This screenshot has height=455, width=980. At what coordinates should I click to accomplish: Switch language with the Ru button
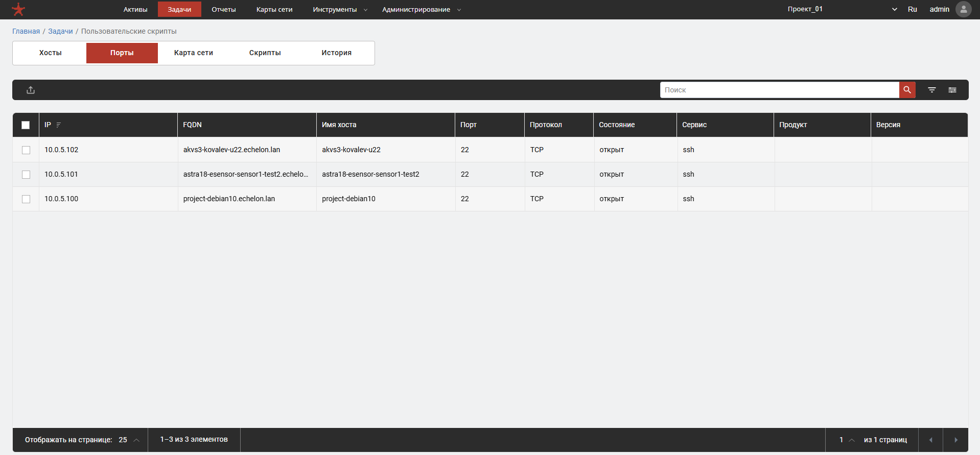pyautogui.click(x=912, y=9)
